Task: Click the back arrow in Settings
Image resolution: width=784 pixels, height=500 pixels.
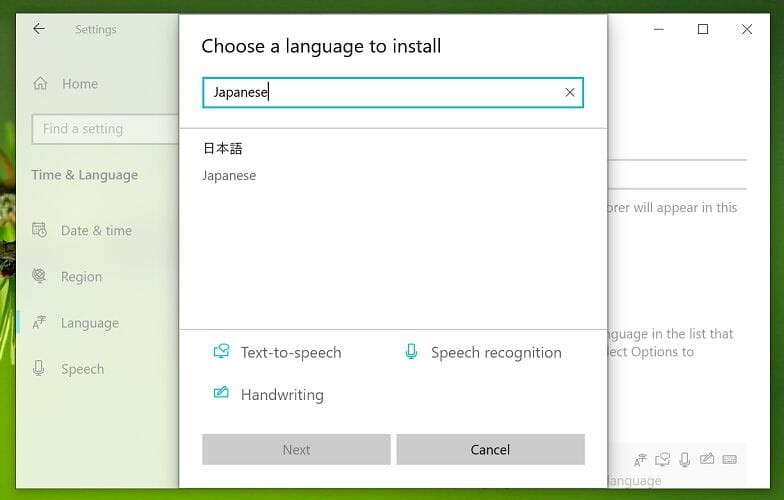Action: 39,29
